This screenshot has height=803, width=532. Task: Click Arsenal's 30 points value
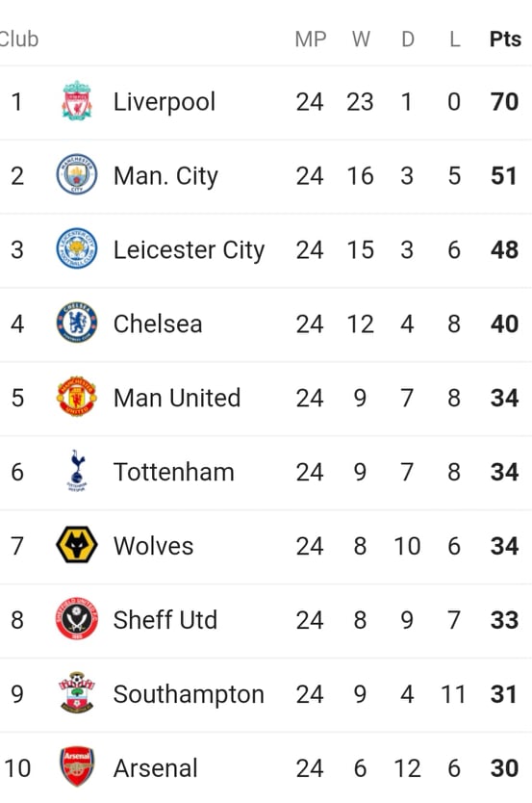coord(504,768)
